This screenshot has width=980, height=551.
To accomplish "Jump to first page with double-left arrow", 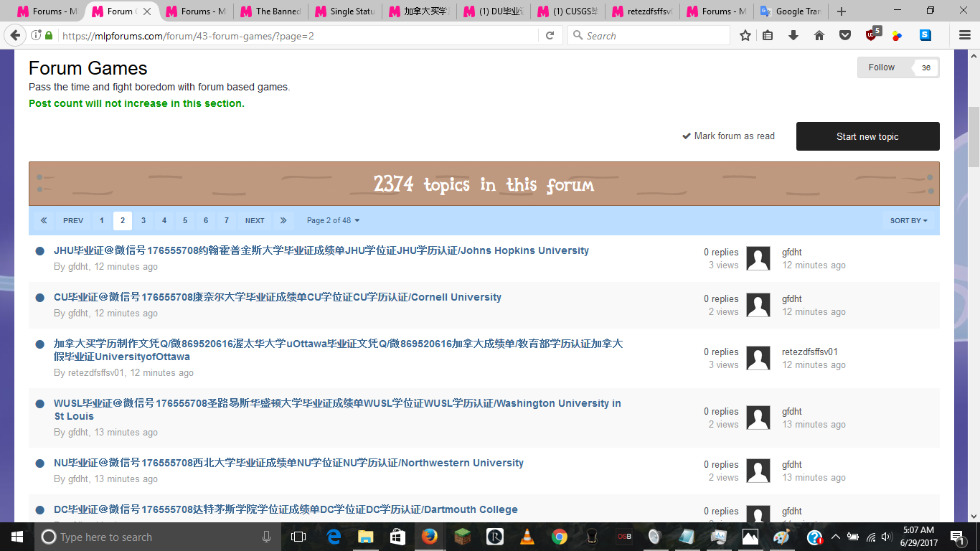I will coord(44,220).
